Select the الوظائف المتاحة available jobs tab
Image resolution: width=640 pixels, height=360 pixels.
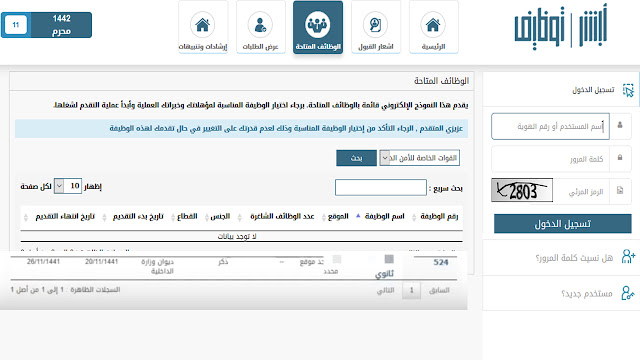[x=318, y=27]
